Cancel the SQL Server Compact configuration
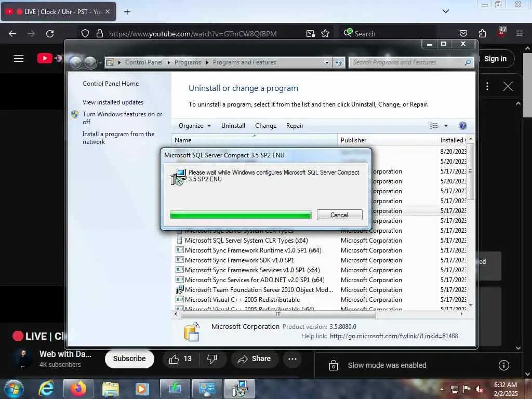Image resolution: width=532 pixels, height=399 pixels. [339, 215]
